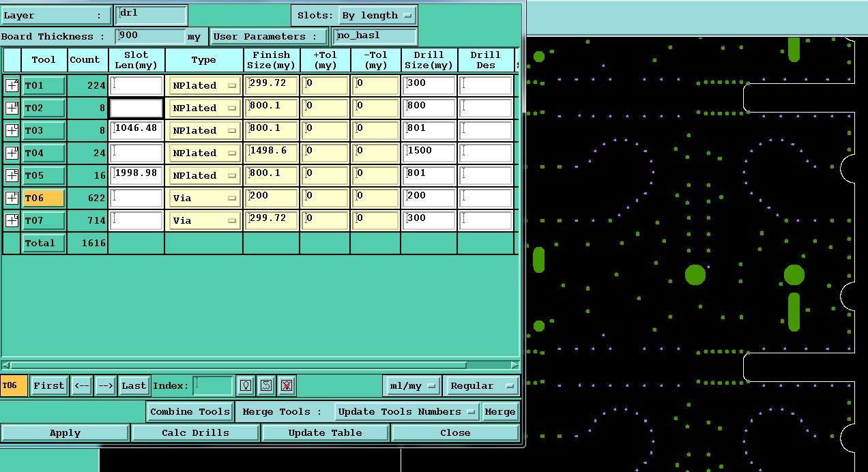Click the drill symbol icon in the T03 row
The height and width of the screenshot is (472, 868).
12,130
